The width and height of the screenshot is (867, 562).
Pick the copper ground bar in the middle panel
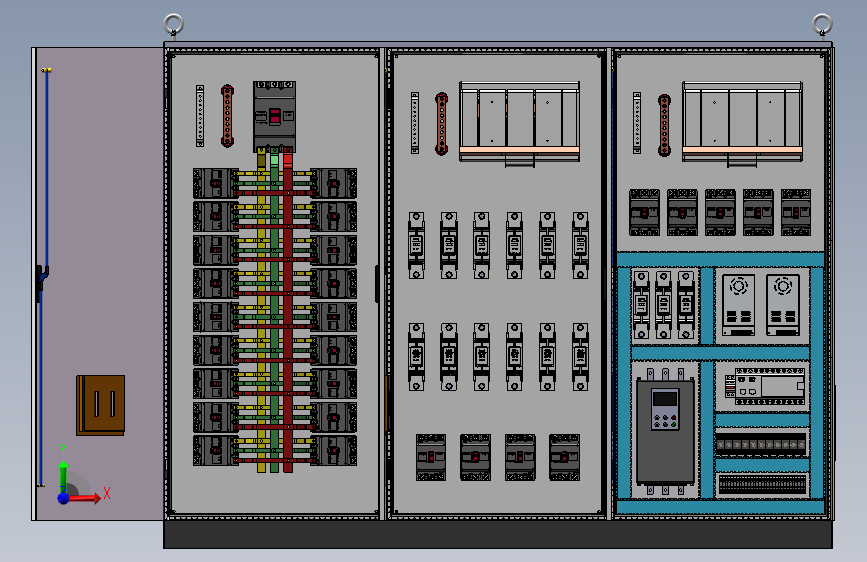(x=441, y=123)
